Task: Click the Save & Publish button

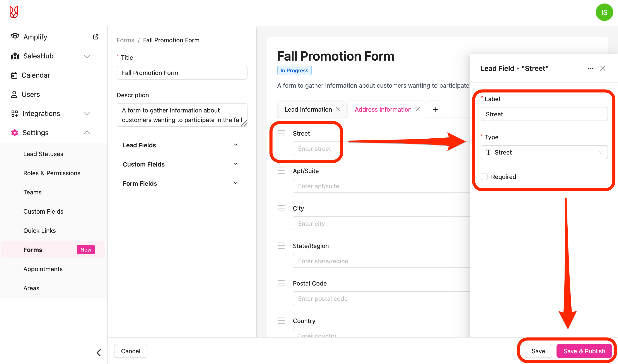Action: click(584, 351)
